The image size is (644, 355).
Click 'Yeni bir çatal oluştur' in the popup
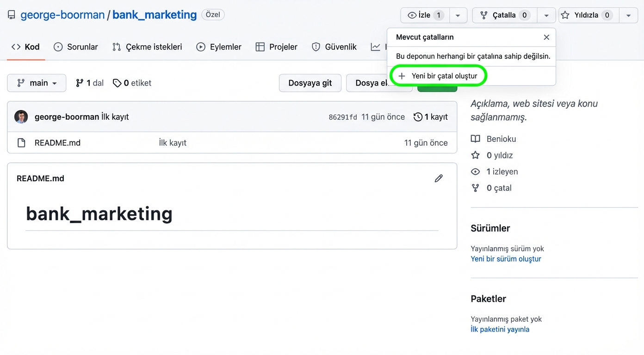pyautogui.click(x=438, y=75)
